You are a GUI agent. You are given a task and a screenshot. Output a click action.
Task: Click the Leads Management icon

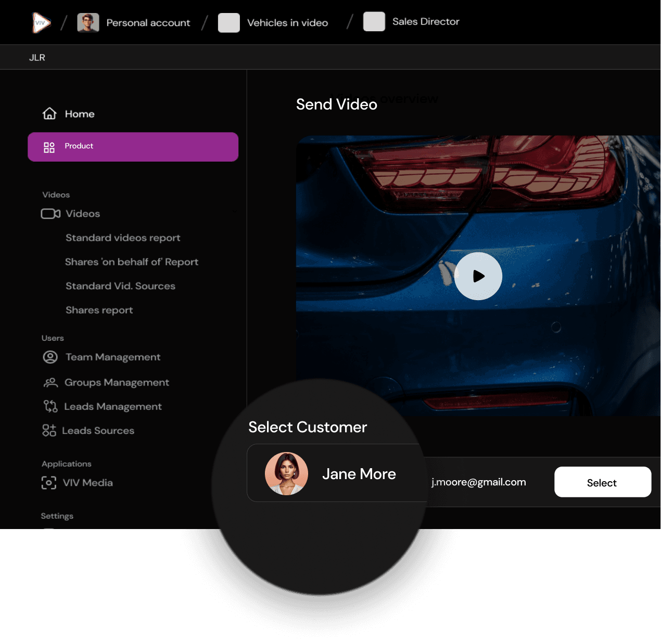(50, 406)
